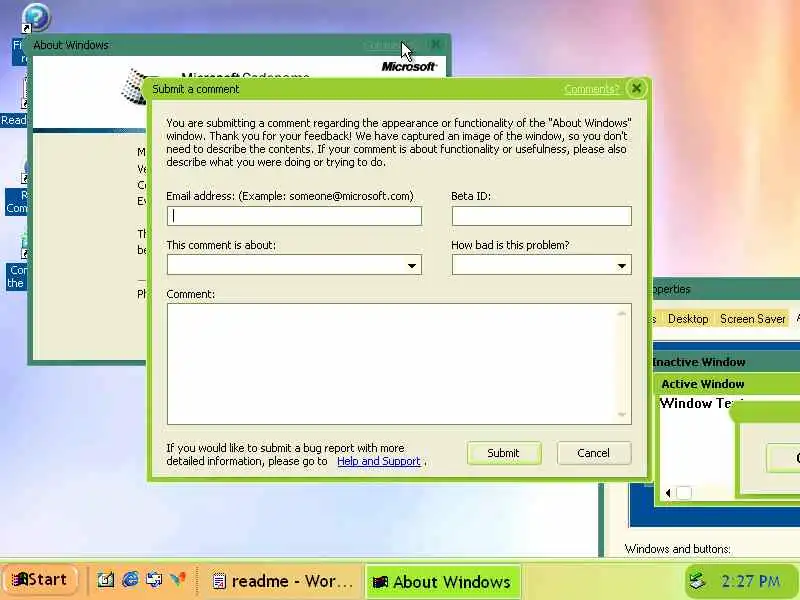Switch to the Screen Saver tab

(x=753, y=319)
